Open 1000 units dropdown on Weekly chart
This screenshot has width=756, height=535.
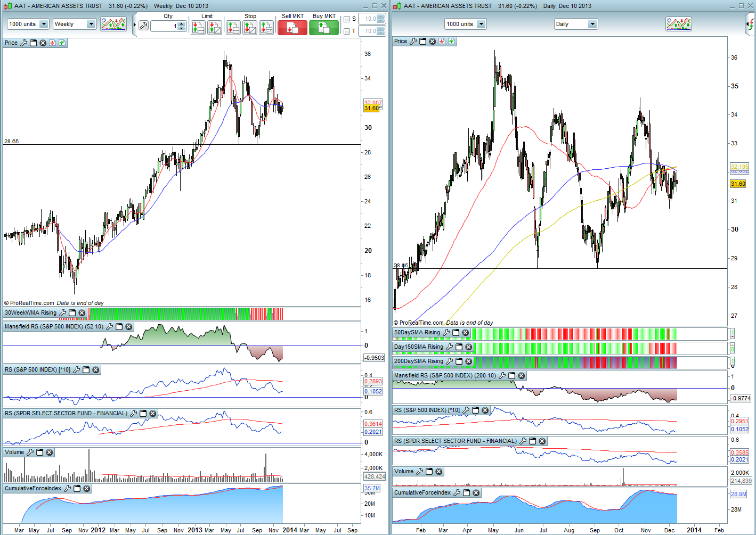click(44, 24)
